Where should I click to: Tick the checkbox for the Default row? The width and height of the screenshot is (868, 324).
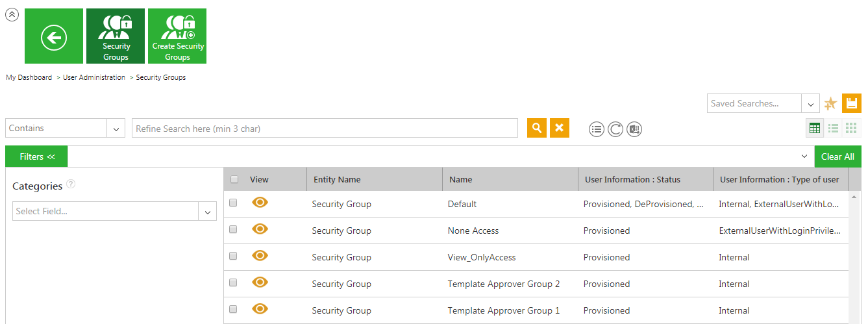point(234,203)
